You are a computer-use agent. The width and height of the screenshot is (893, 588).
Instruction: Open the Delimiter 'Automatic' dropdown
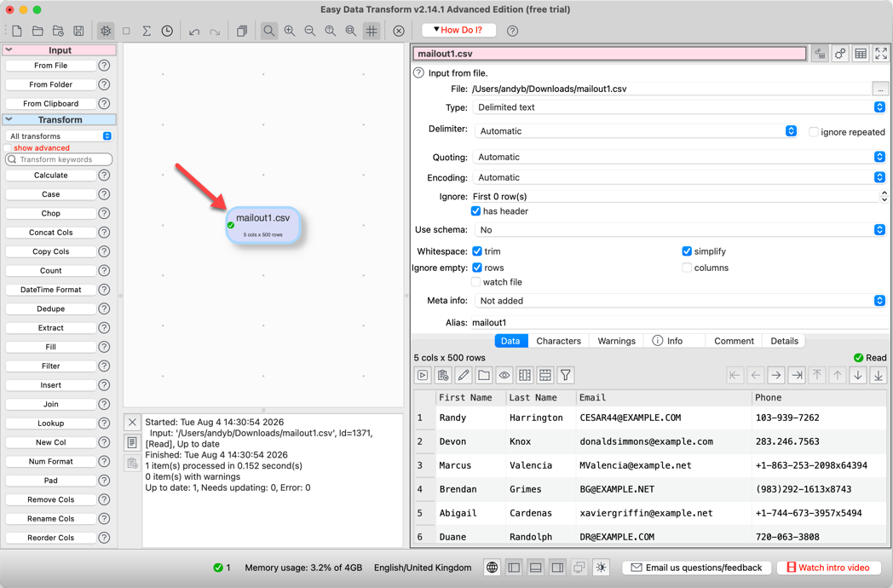pyautogui.click(x=636, y=131)
